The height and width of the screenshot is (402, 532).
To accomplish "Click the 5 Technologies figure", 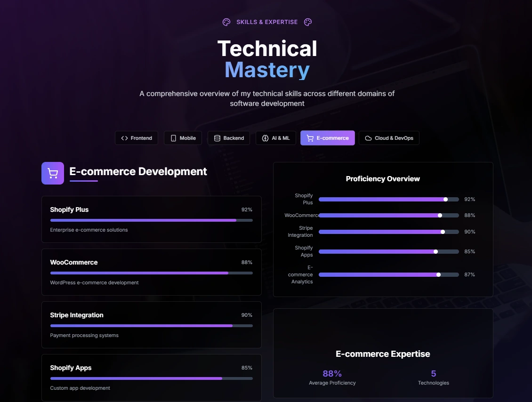I will [434, 373].
